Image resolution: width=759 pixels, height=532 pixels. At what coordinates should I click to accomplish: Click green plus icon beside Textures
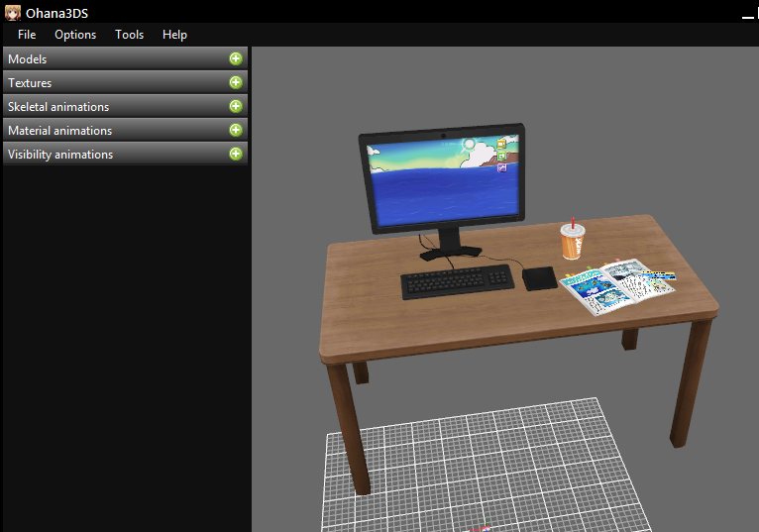point(236,82)
